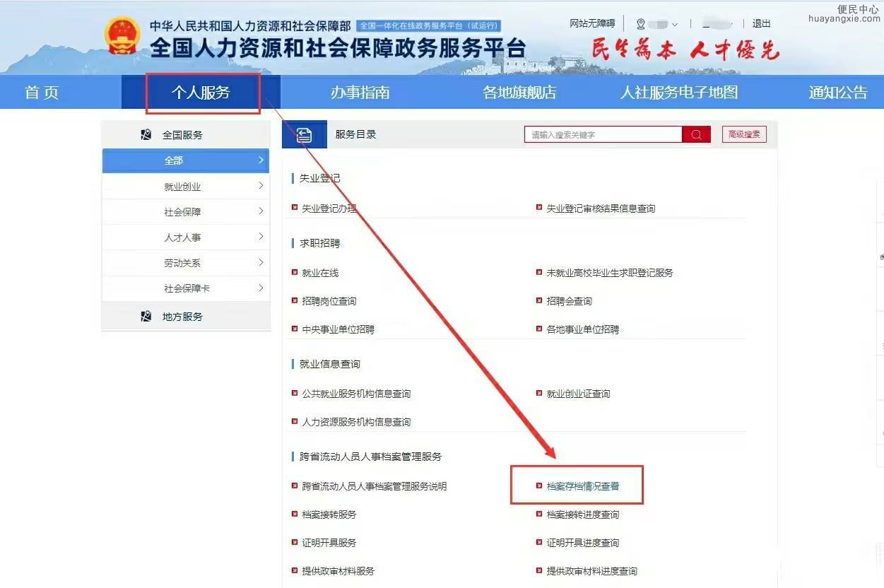The width and height of the screenshot is (884, 588).
Task: Click the national emblem logo
Action: (x=122, y=35)
